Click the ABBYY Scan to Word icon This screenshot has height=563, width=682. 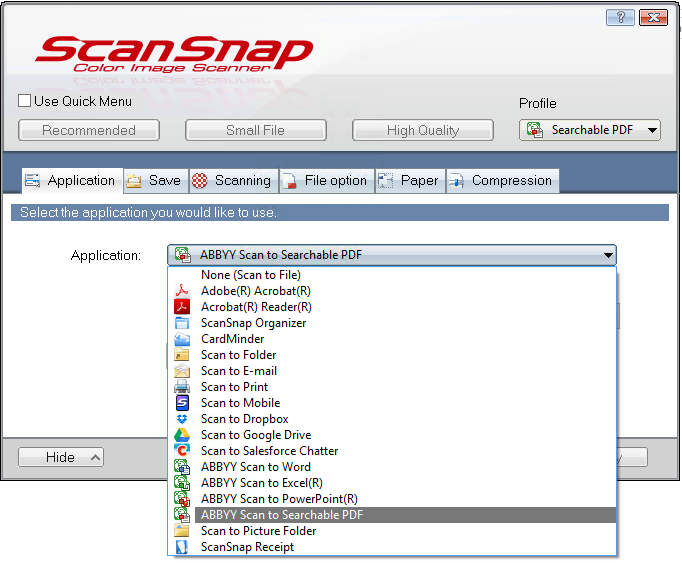(x=182, y=467)
